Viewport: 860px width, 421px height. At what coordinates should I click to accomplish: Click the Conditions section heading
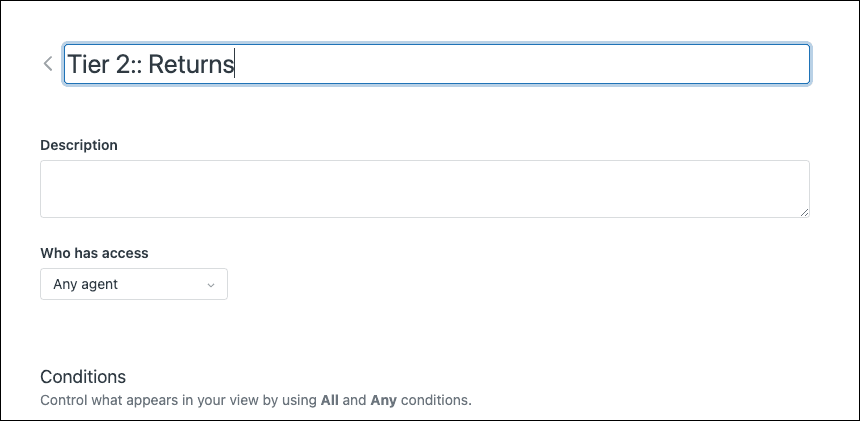click(83, 377)
